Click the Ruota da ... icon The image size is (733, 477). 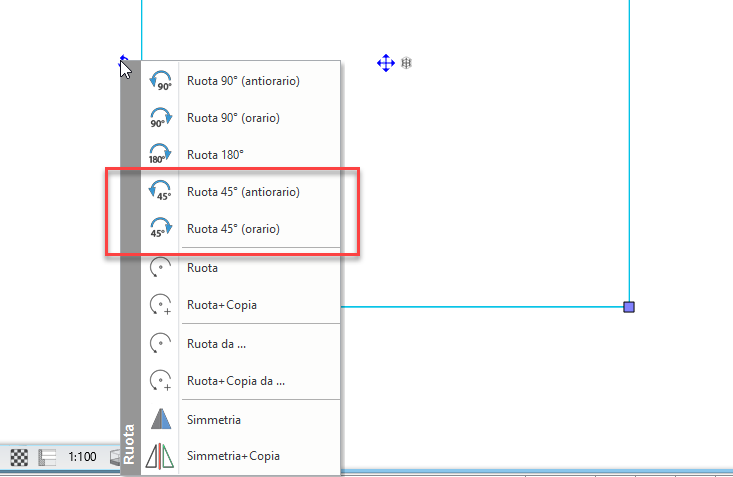click(160, 343)
